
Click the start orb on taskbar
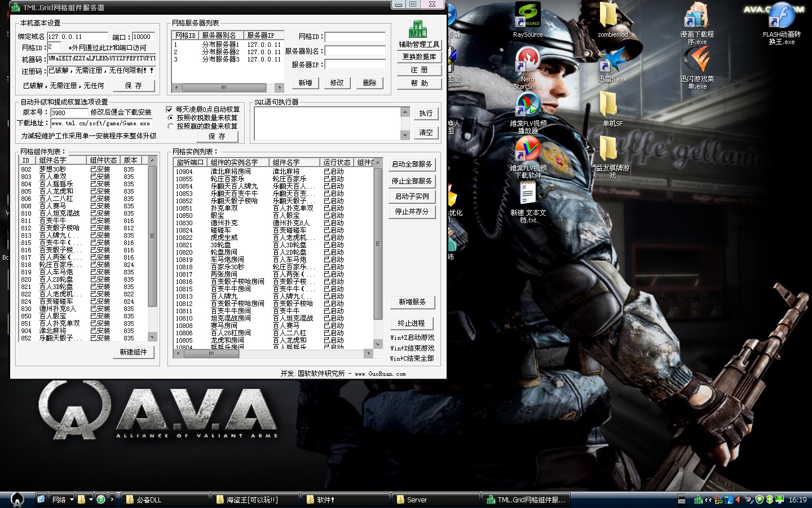tap(17, 498)
